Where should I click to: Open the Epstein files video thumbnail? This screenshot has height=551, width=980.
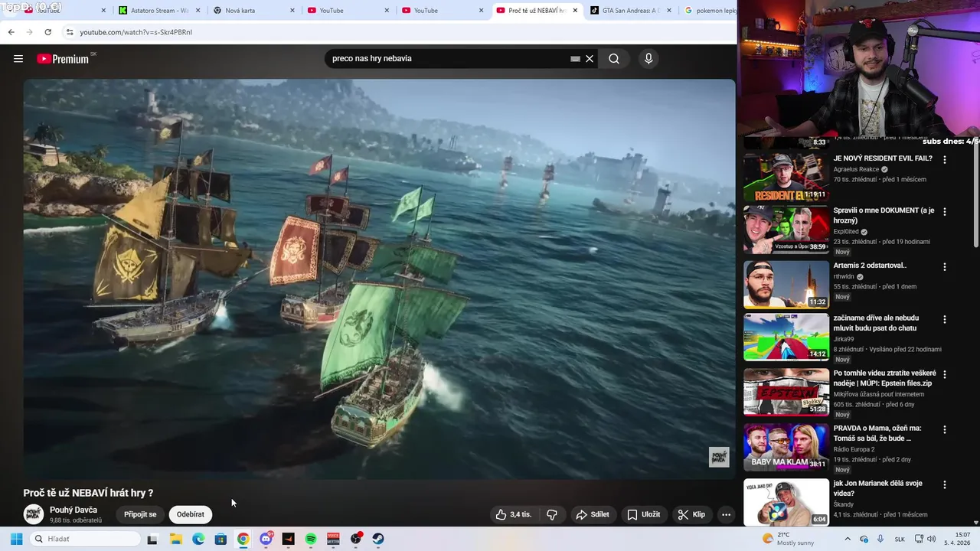786,392
